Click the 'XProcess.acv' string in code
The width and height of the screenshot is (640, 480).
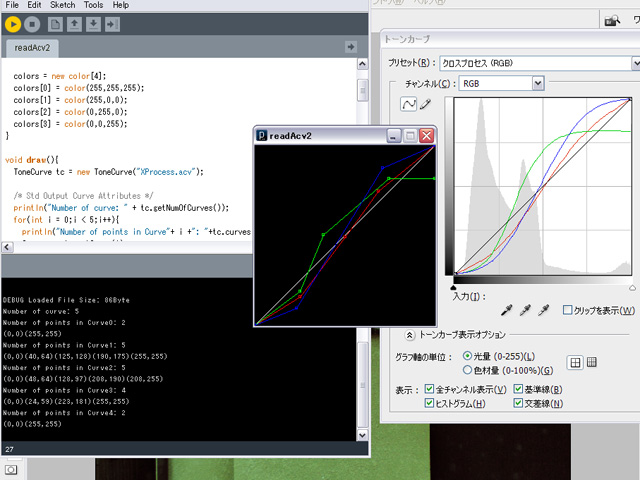pyautogui.click(x=167, y=172)
